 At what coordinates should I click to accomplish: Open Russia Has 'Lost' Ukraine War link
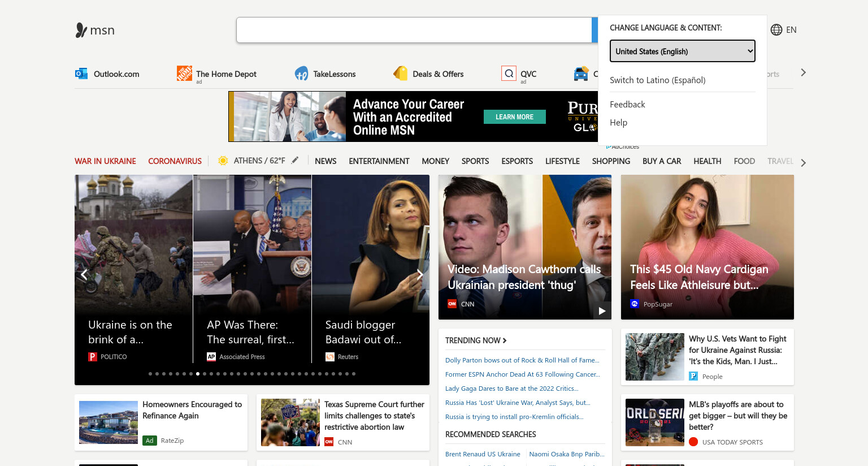pyautogui.click(x=518, y=403)
